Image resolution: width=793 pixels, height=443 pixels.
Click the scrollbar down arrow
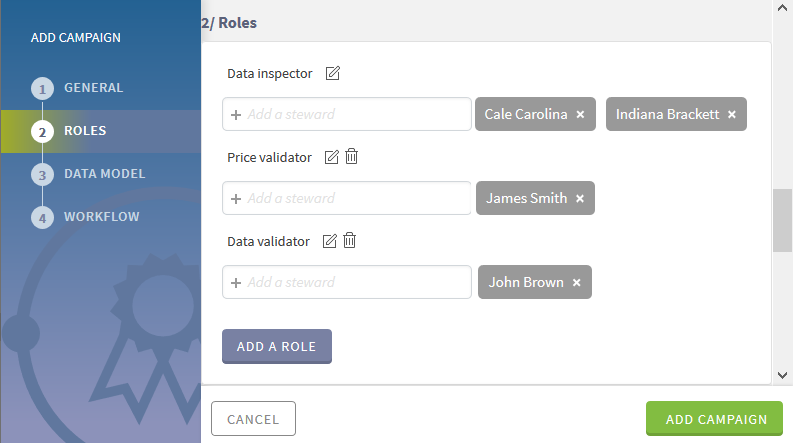click(783, 374)
